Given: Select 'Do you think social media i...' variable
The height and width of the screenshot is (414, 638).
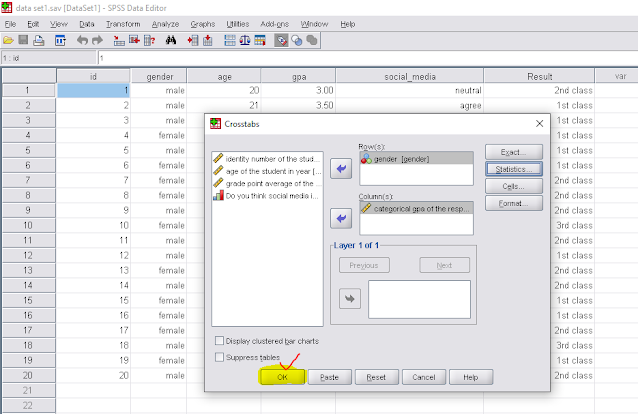Looking at the screenshot, I should (267, 196).
